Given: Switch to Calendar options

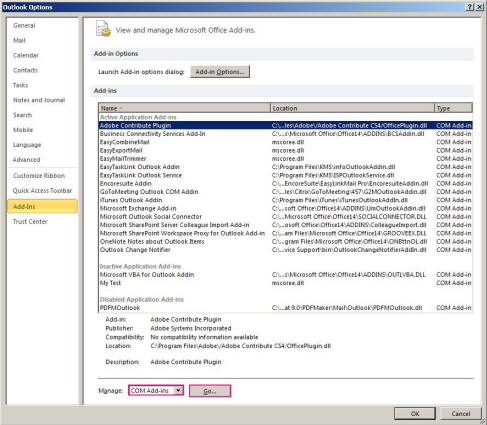Looking at the screenshot, I should pos(26,55).
